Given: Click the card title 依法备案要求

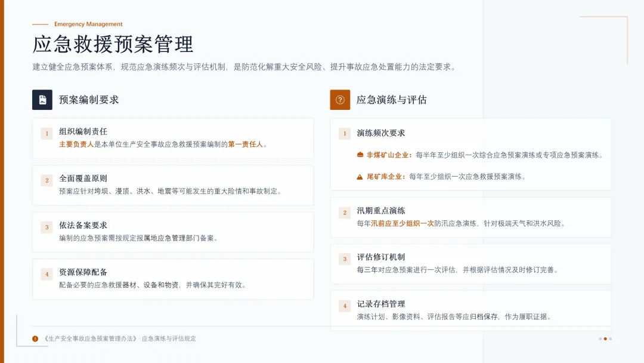Looking at the screenshot, I should click(x=83, y=225).
